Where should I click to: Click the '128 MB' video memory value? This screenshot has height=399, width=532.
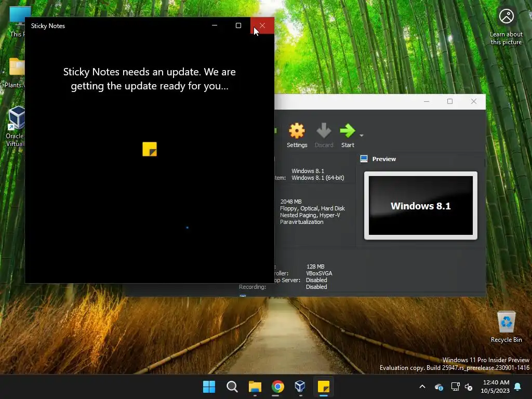315,267
